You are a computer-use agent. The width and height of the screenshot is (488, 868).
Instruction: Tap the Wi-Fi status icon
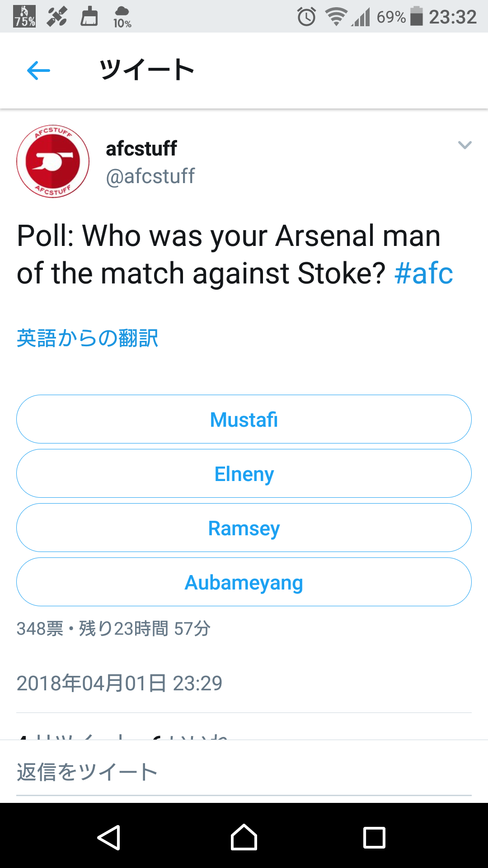click(336, 17)
